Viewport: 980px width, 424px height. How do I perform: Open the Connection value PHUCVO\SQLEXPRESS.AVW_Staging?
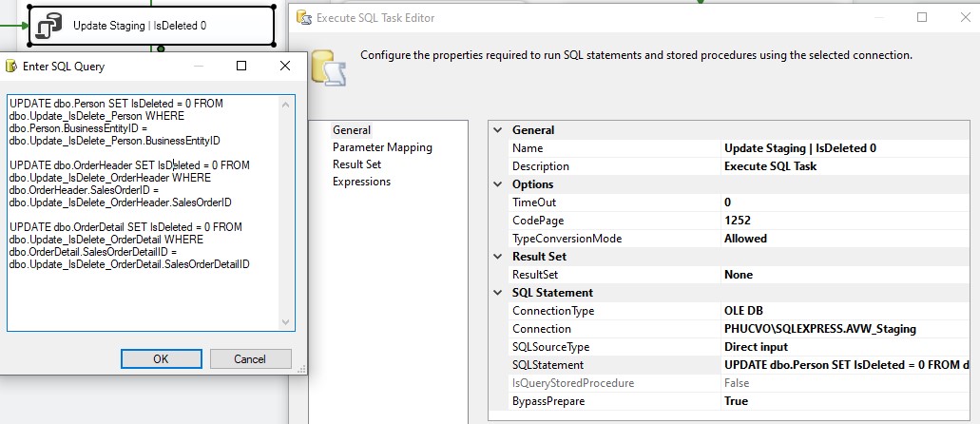[x=820, y=329]
